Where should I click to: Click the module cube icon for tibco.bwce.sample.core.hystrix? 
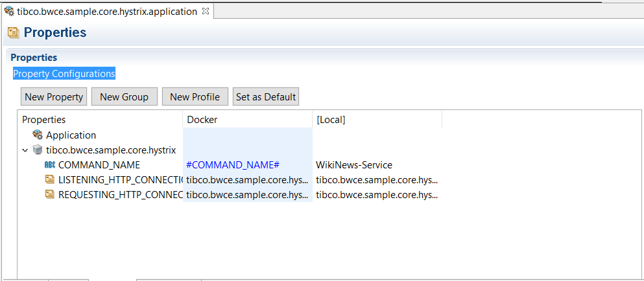tap(38, 150)
